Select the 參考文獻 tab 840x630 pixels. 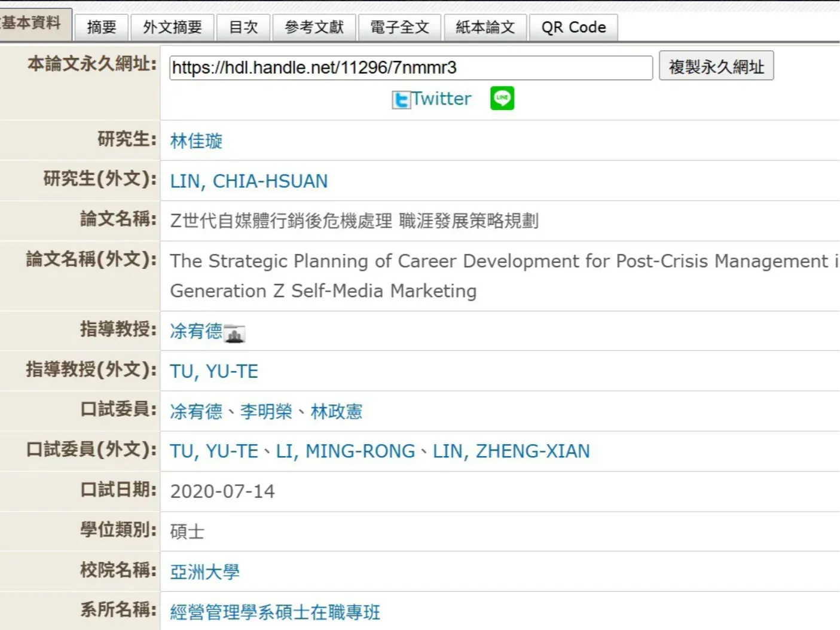pyautogui.click(x=314, y=27)
